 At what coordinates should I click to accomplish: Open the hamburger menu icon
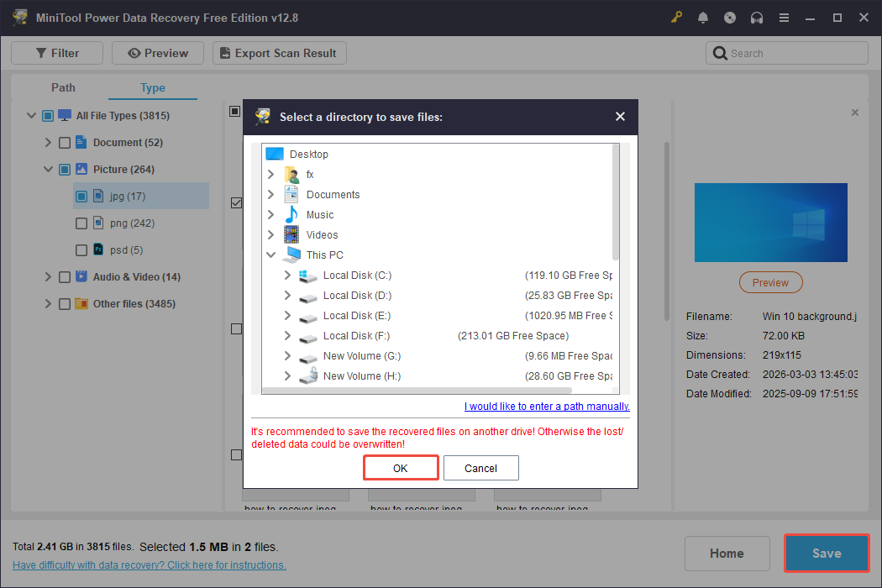point(784,17)
